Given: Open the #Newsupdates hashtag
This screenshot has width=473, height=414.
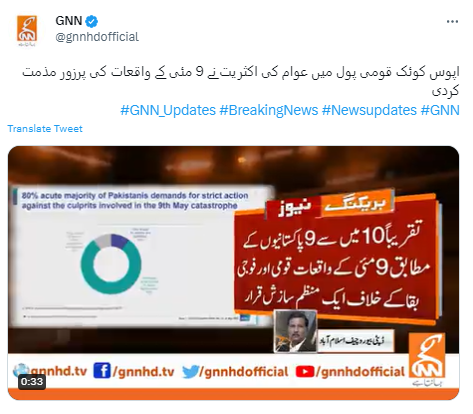Looking at the screenshot, I should tap(369, 110).
